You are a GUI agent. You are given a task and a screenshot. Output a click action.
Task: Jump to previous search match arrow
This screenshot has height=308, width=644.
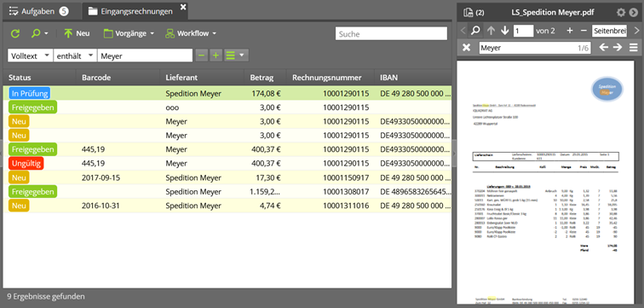(x=603, y=48)
